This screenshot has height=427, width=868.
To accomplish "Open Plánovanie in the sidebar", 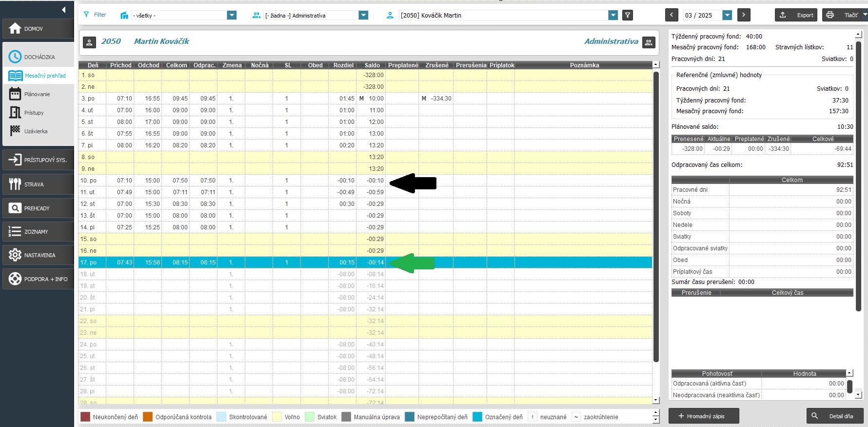I will tap(37, 94).
